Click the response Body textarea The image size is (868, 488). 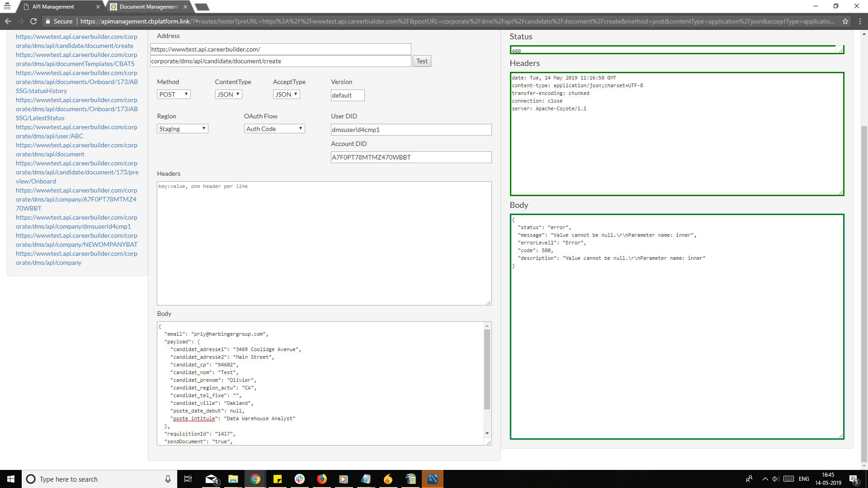pos(677,327)
